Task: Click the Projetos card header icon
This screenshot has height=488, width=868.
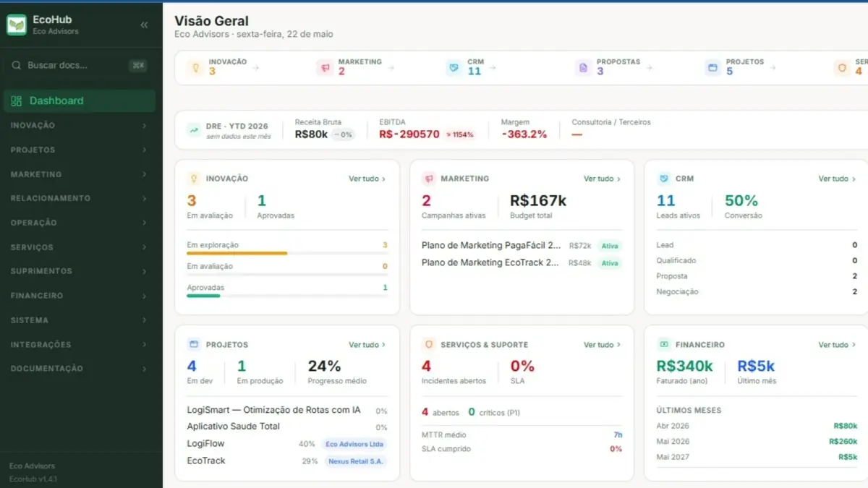Action: click(193, 344)
